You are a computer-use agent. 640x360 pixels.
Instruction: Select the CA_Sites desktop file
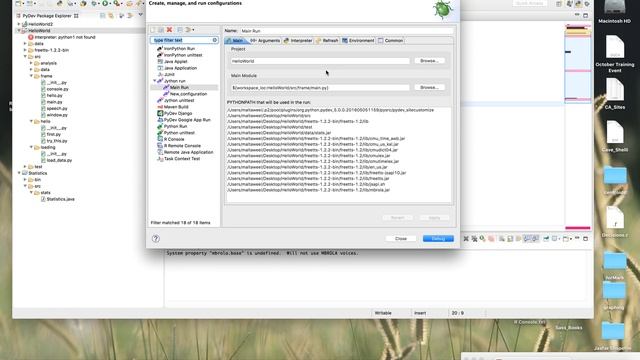click(615, 93)
